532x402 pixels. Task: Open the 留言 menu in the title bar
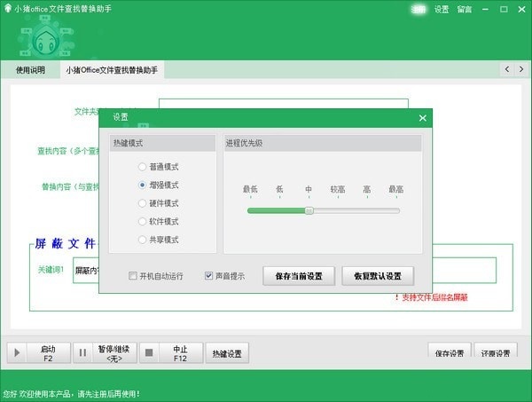(x=465, y=10)
